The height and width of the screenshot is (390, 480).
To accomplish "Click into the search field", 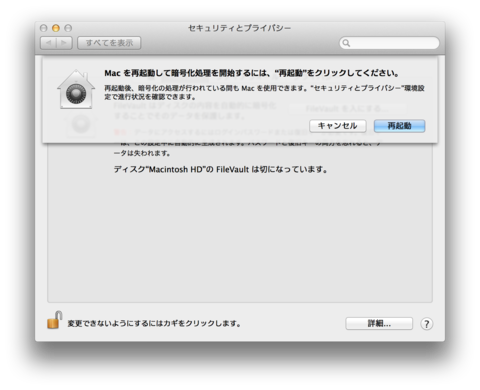I will coord(389,43).
